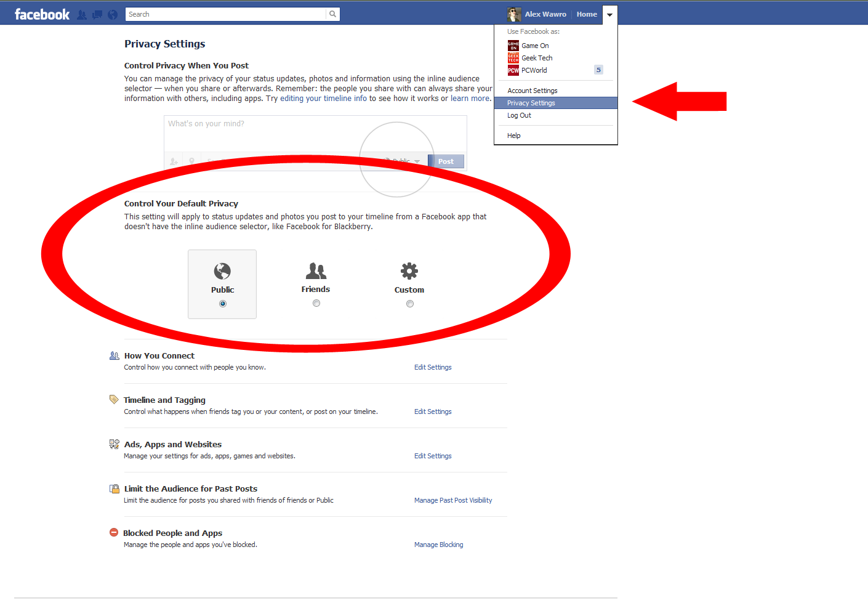
Task: Click the search magnifier icon
Action: coord(333,14)
